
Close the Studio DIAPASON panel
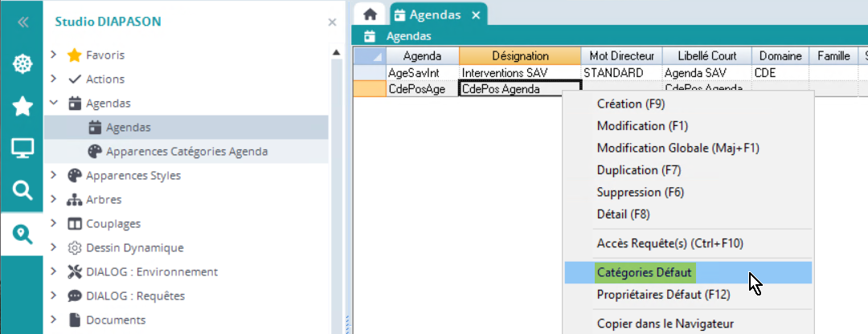click(332, 22)
